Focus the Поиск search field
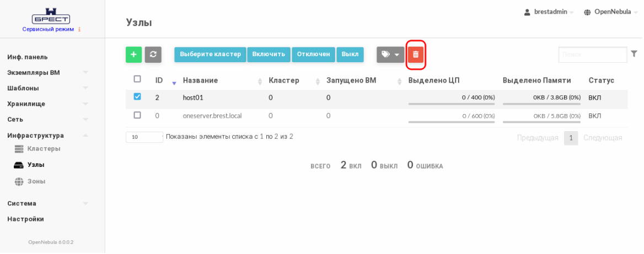This screenshot has width=644, height=254. click(x=592, y=55)
